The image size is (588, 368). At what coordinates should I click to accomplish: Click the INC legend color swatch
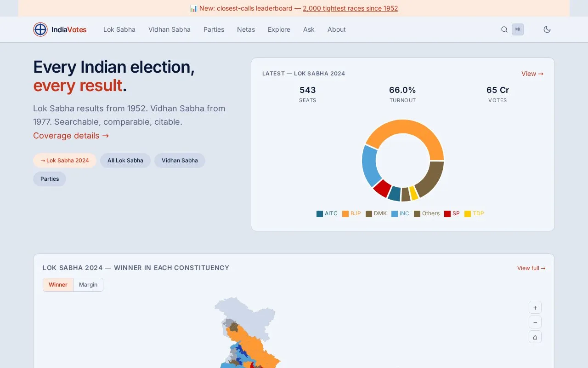pos(395,214)
